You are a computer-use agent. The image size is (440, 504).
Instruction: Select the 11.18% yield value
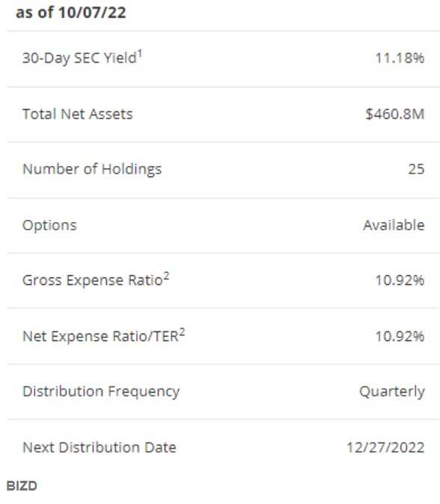click(x=400, y=58)
